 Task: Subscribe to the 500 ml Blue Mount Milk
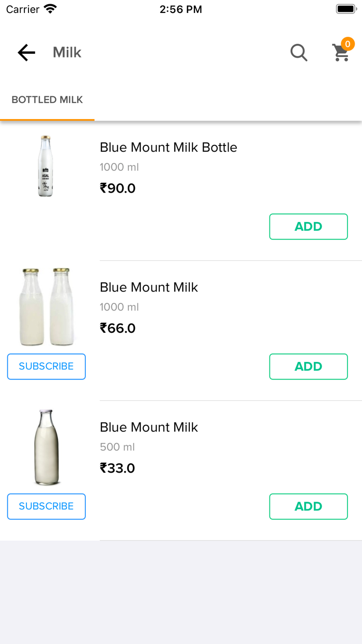(x=47, y=506)
